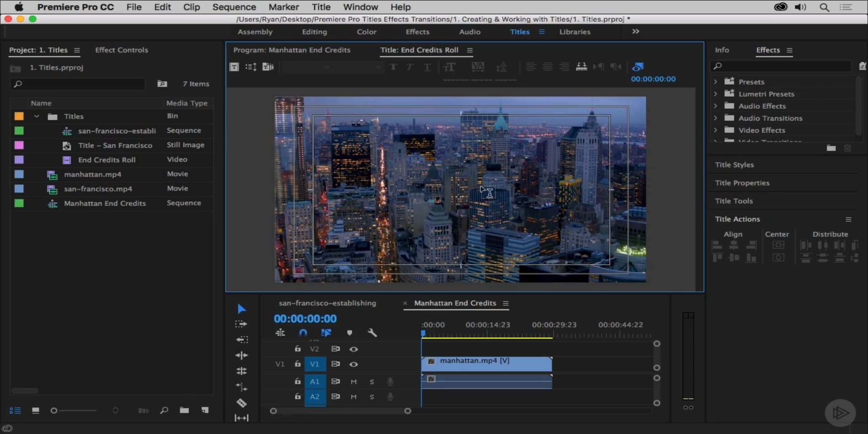Toggle V1 track output eye
868x434 pixels.
click(354, 364)
